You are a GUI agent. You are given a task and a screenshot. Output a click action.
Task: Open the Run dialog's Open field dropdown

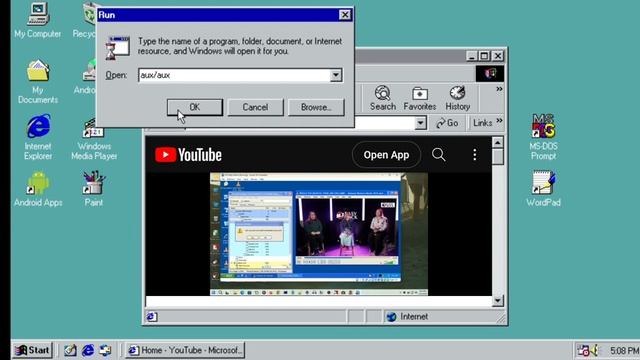(336, 75)
